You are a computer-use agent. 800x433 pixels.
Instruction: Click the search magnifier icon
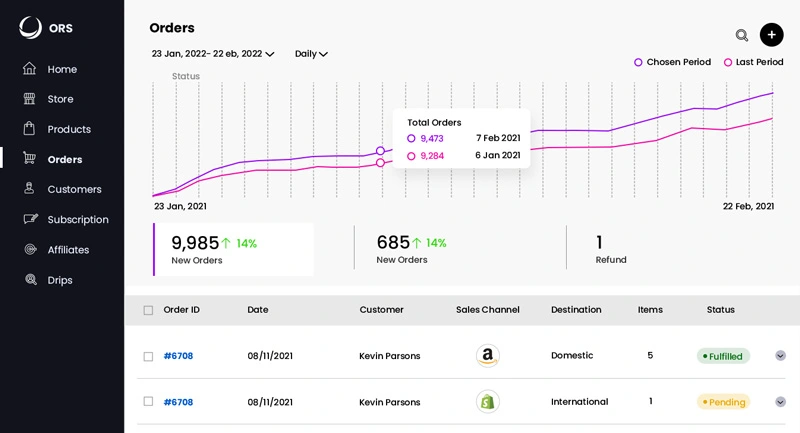pyautogui.click(x=741, y=35)
